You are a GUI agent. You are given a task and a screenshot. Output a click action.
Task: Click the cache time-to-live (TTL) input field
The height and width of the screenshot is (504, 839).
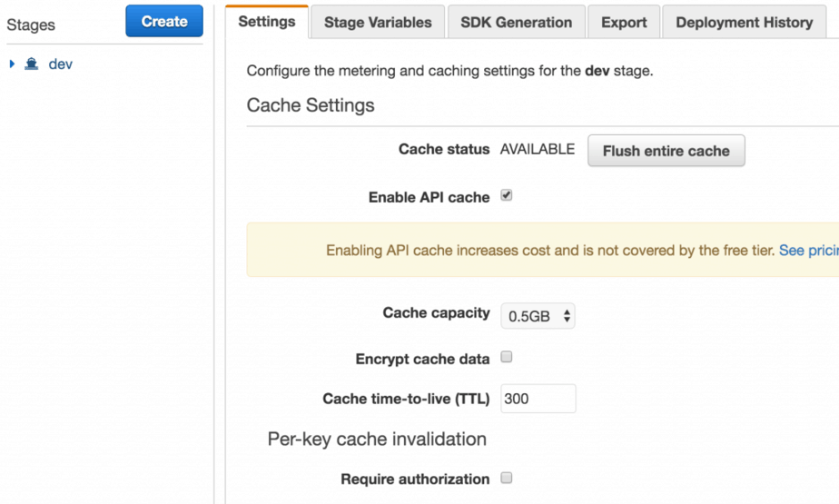pyautogui.click(x=538, y=399)
